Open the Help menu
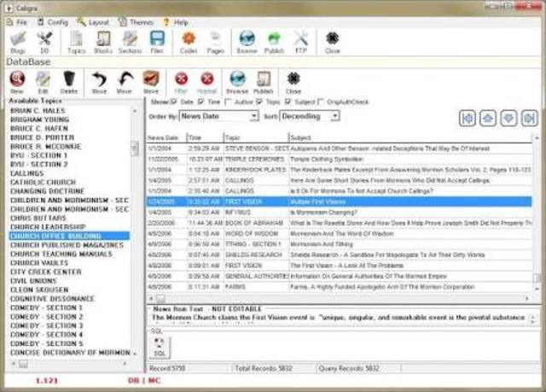Viewport: 546px width, 392px height. (x=177, y=22)
